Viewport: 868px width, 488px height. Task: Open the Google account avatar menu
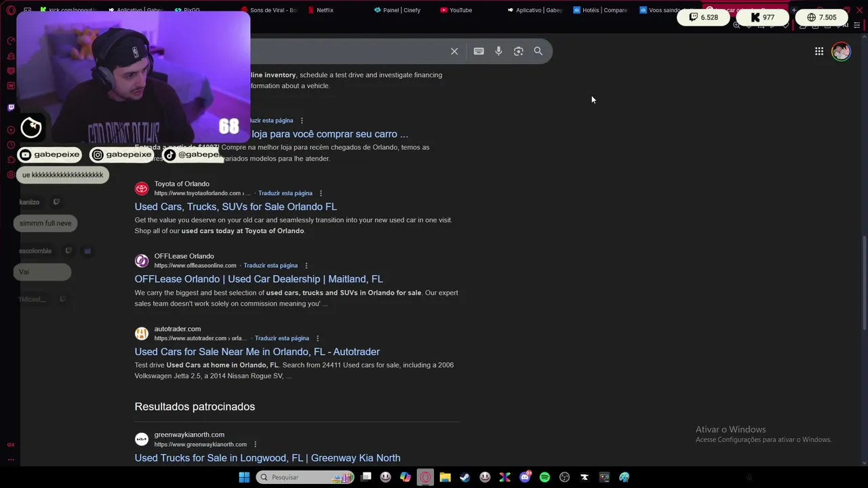click(841, 52)
